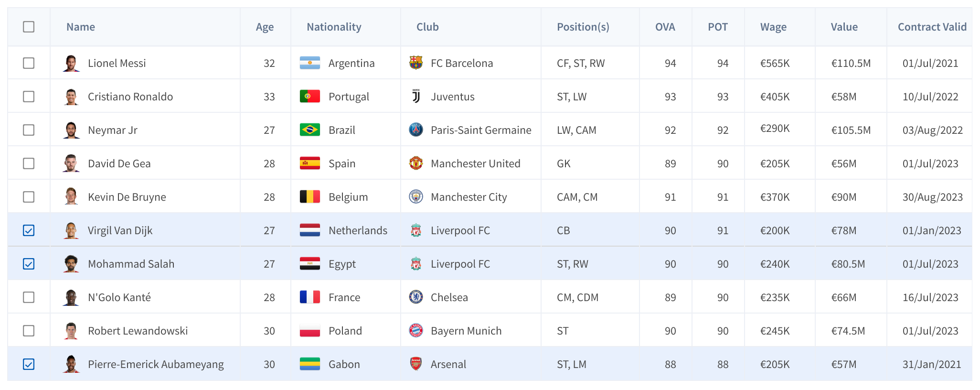Click Mohammad Salah's player photo
The image size is (980, 390).
pos(71,264)
